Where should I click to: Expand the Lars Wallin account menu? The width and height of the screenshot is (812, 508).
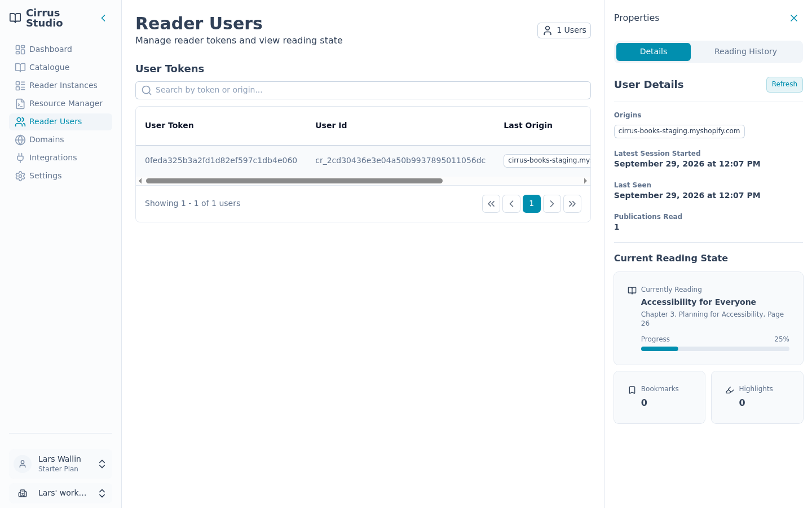60,464
